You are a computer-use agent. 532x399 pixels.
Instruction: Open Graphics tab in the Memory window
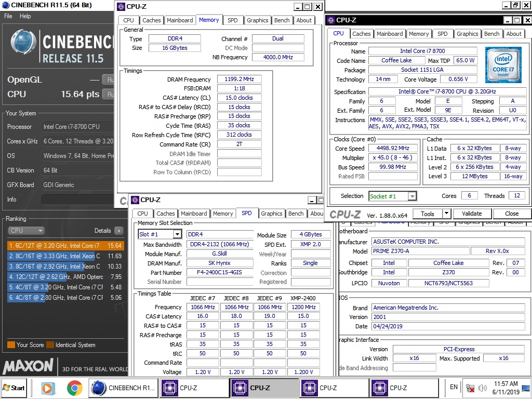pyautogui.click(x=258, y=20)
